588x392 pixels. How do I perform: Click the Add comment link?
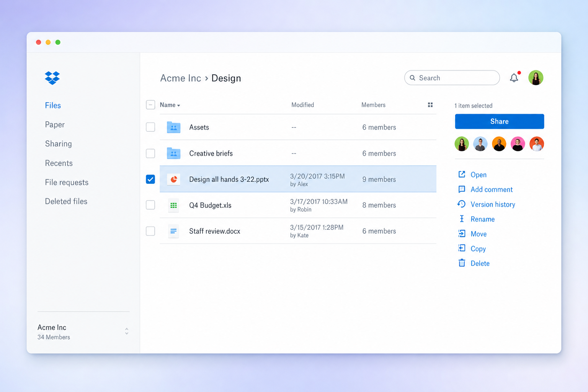coord(492,189)
